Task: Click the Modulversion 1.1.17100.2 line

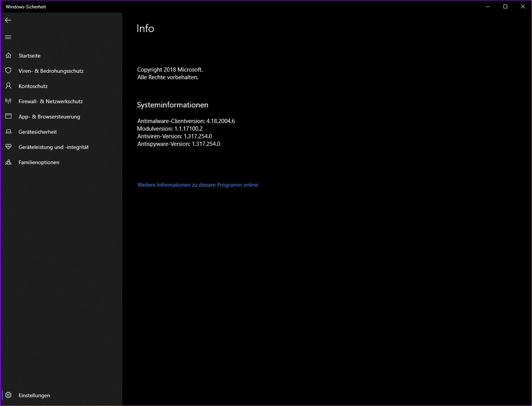Action: (170, 129)
